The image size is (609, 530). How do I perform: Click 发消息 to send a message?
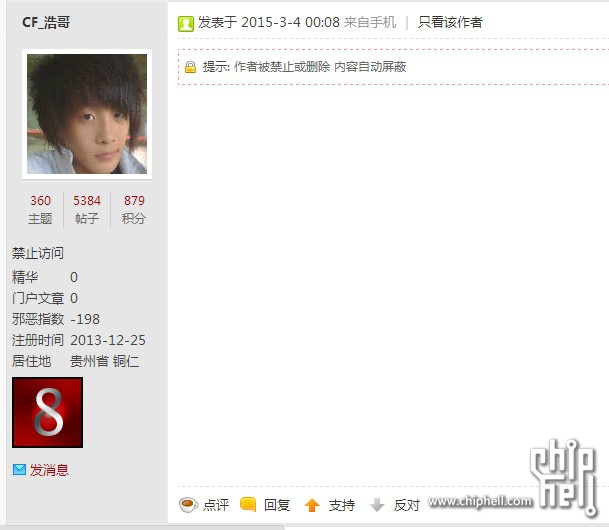pyautogui.click(x=49, y=470)
